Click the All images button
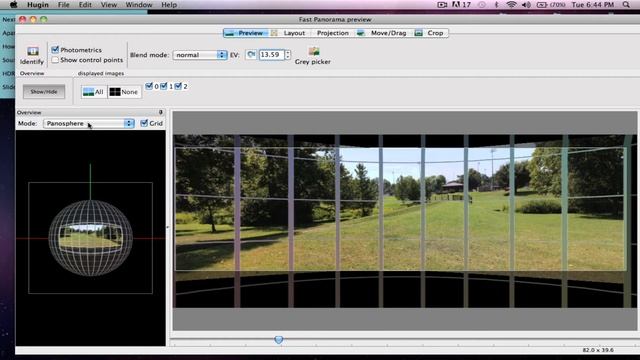This screenshot has width=640, height=360. coord(93,92)
